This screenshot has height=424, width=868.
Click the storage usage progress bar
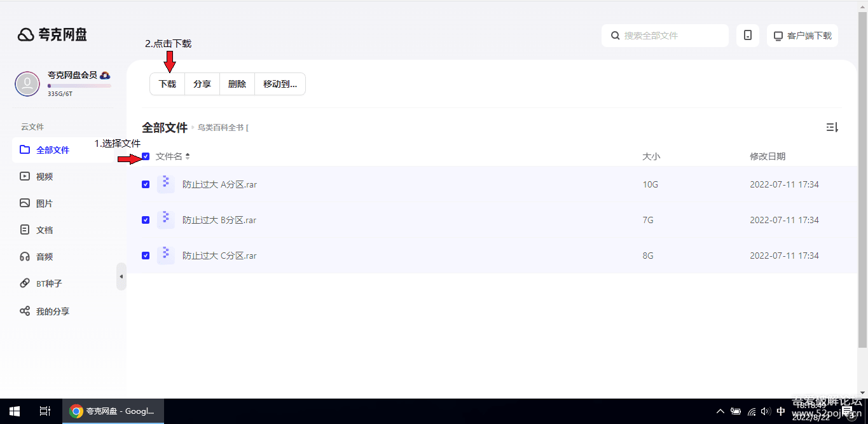(79, 86)
